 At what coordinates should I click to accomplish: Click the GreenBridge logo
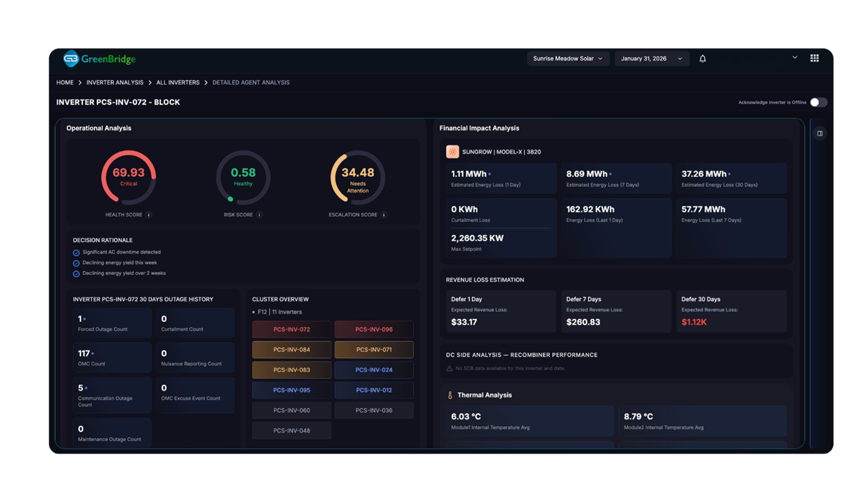[x=99, y=59]
